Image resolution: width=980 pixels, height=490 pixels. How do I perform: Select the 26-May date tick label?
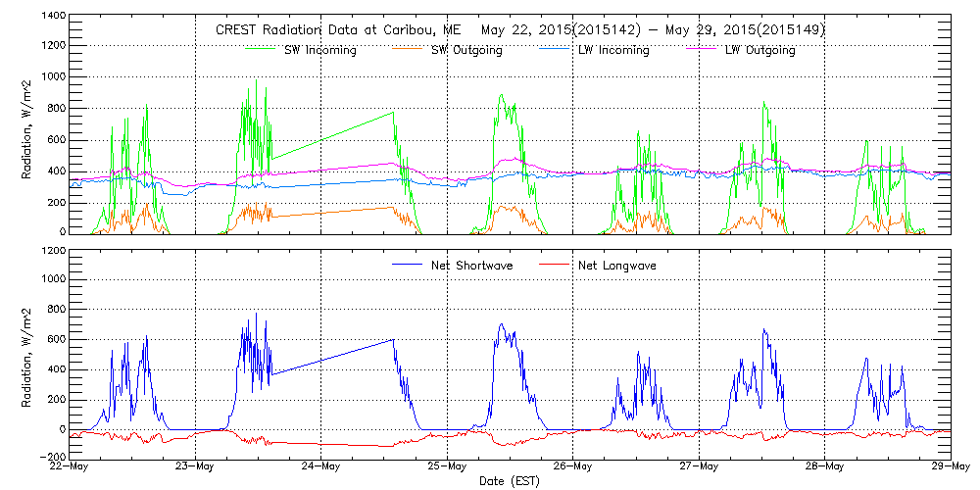click(572, 466)
